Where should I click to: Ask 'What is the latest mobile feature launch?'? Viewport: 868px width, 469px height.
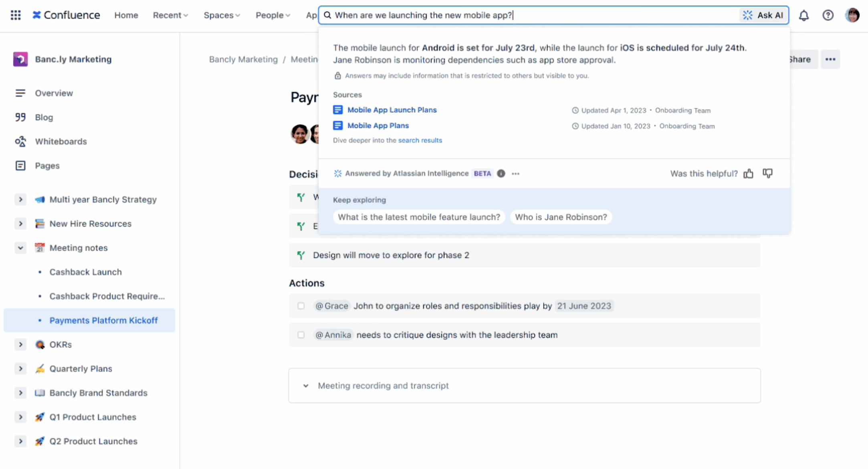click(x=419, y=217)
